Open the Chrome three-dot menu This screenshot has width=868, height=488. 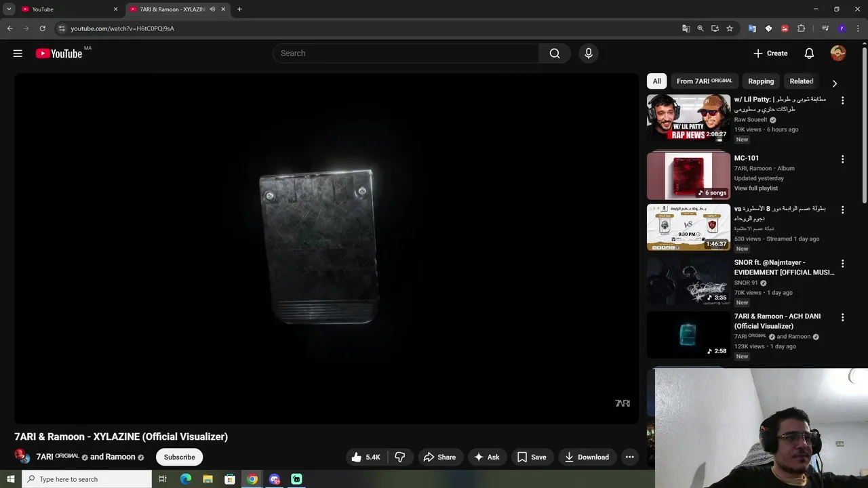click(x=857, y=28)
